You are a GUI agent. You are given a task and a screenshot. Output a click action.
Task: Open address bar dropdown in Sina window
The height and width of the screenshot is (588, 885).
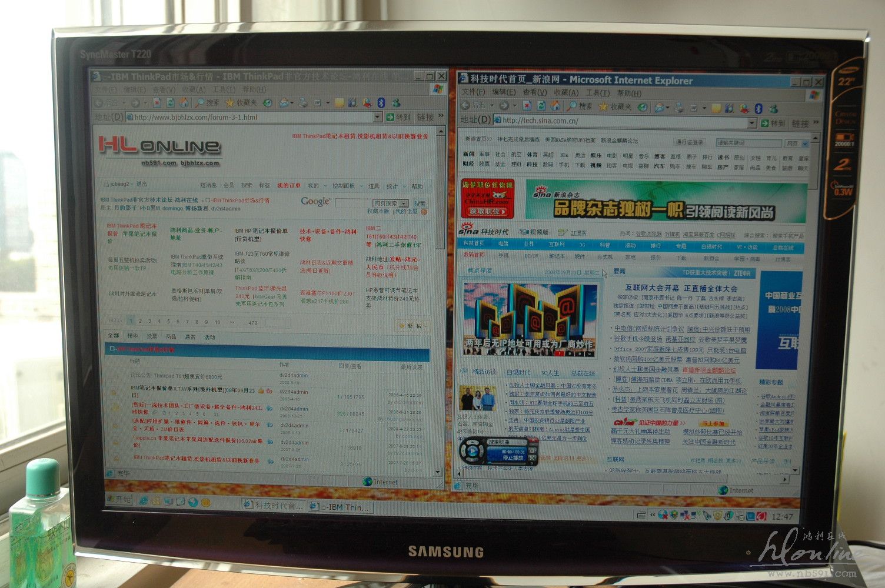click(x=751, y=123)
